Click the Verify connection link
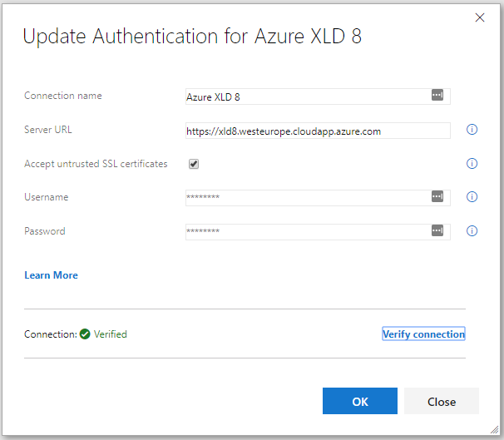The height and width of the screenshot is (440, 504). [x=423, y=334]
